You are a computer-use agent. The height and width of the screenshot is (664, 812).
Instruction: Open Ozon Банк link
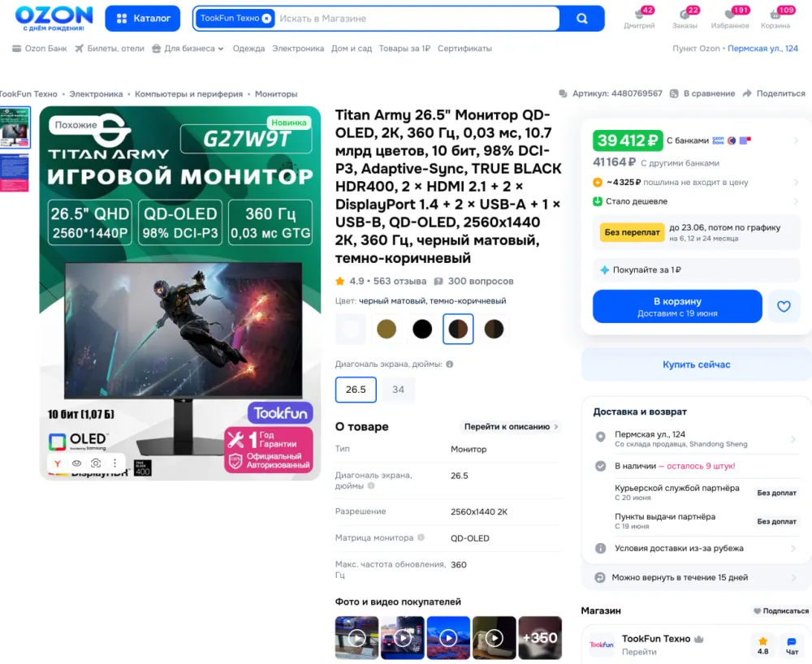pos(40,48)
